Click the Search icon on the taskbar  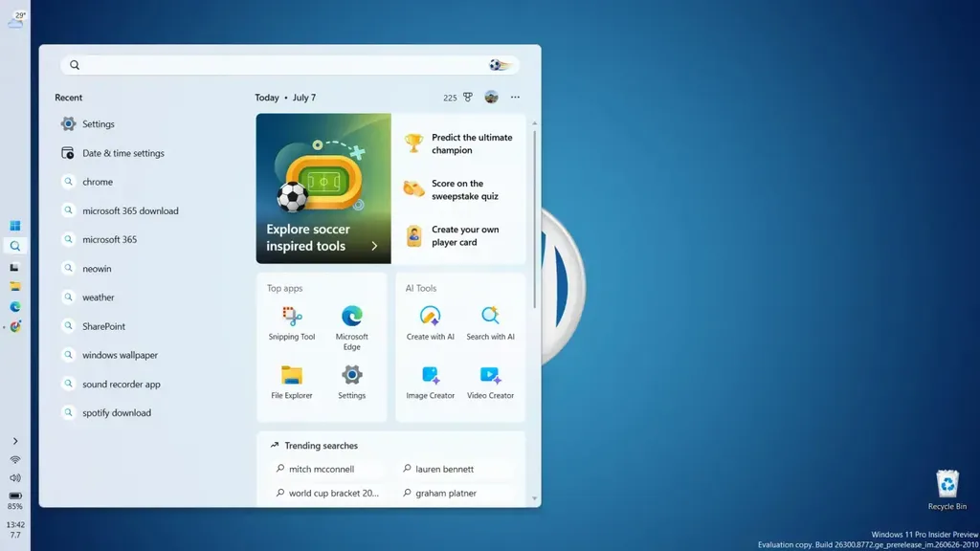[x=15, y=246]
